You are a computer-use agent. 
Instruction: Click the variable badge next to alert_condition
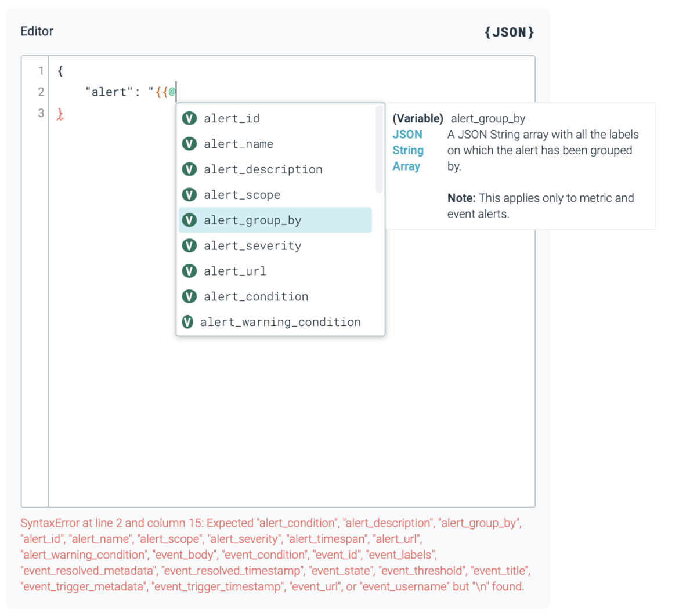190,296
